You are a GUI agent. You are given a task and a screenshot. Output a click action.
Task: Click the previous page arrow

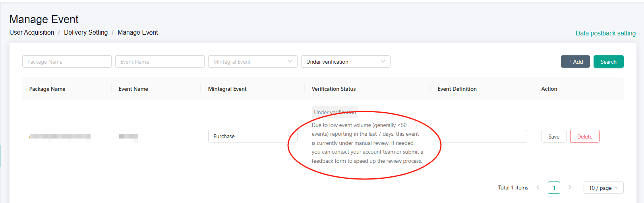[x=538, y=187]
